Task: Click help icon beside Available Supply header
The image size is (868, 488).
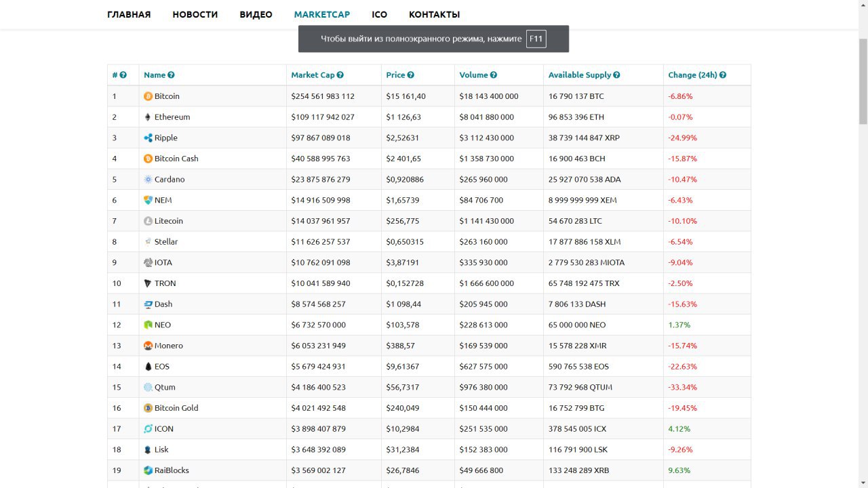Action: click(616, 75)
